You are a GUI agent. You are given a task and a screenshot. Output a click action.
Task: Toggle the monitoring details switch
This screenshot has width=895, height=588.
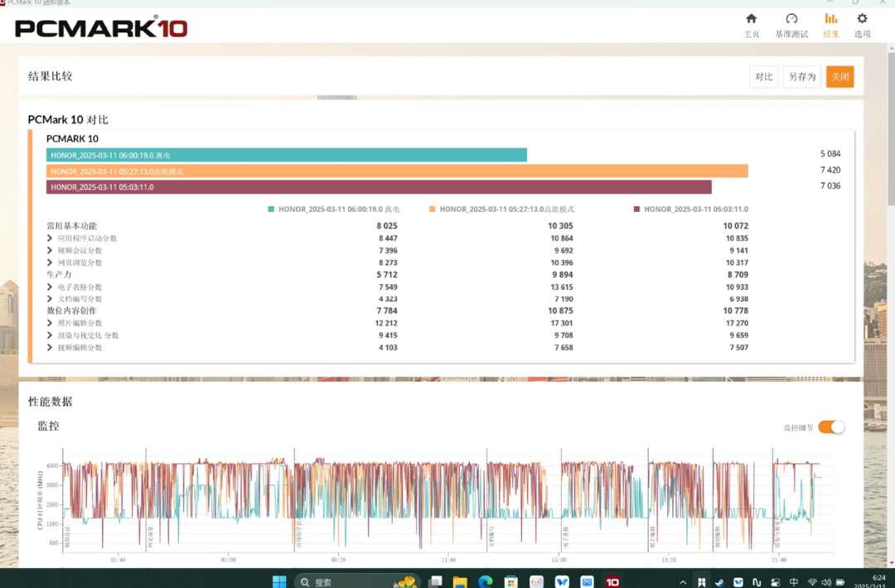click(831, 427)
